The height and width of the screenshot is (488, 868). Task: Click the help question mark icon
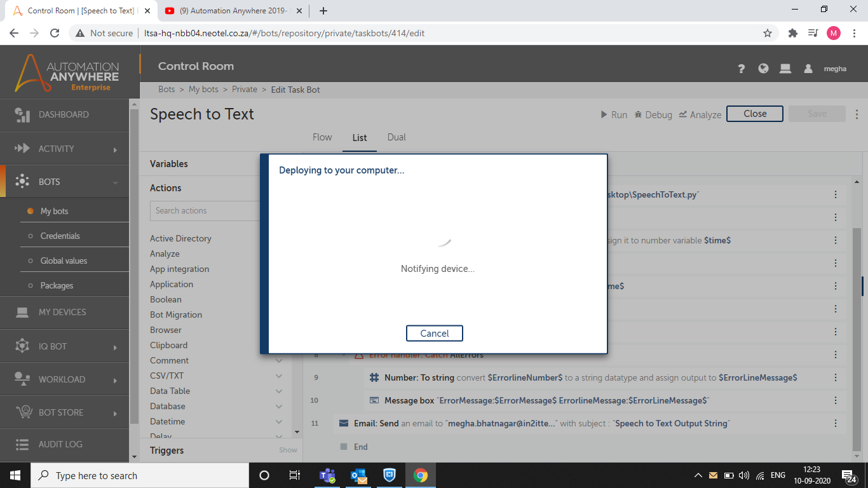click(x=741, y=69)
